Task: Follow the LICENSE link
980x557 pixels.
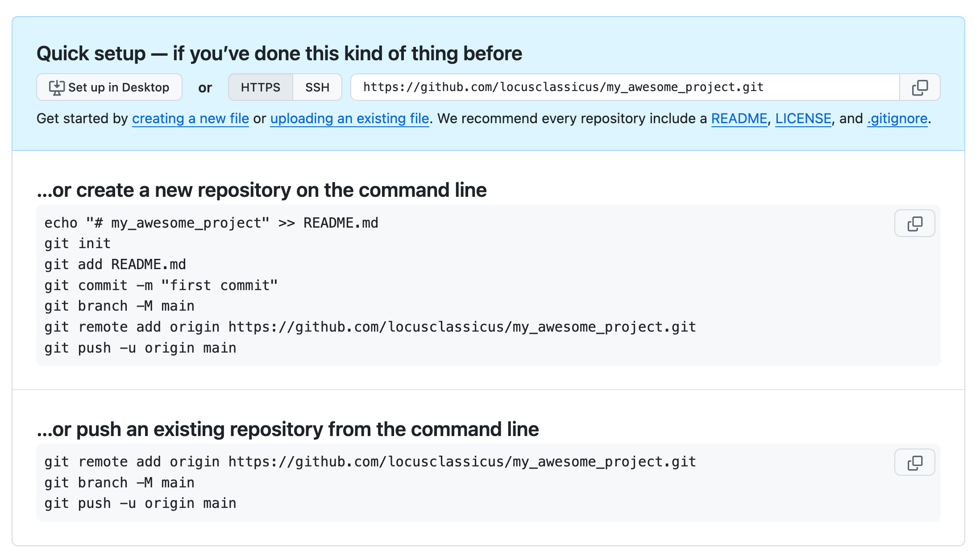Action: [803, 119]
